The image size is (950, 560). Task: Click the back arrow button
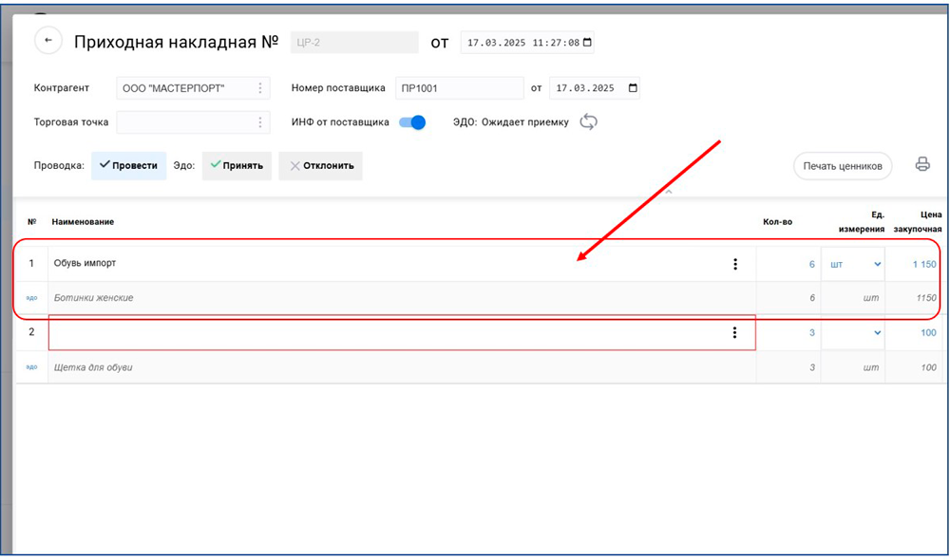click(x=48, y=41)
